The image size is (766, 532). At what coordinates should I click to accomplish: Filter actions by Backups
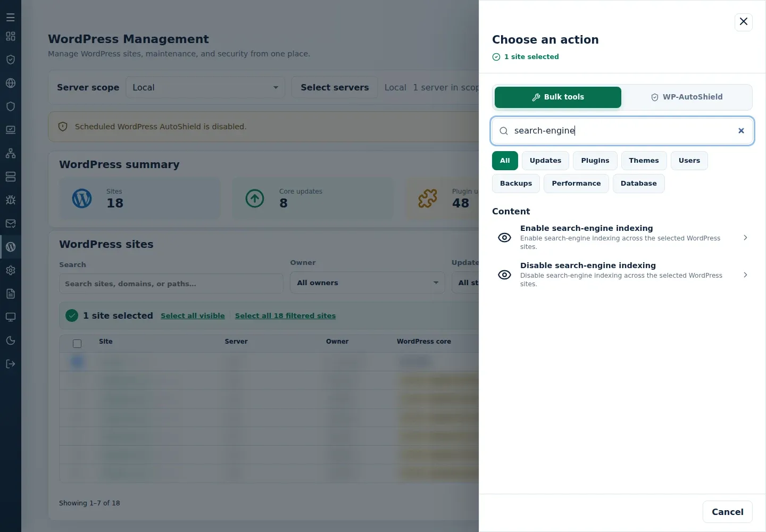tap(516, 184)
